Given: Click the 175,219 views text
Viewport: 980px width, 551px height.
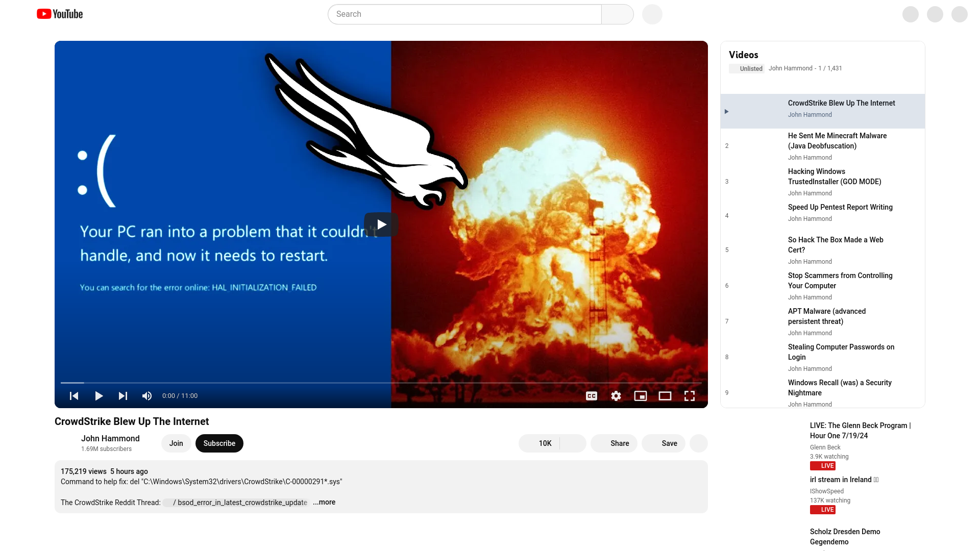Looking at the screenshot, I should coord(84,471).
